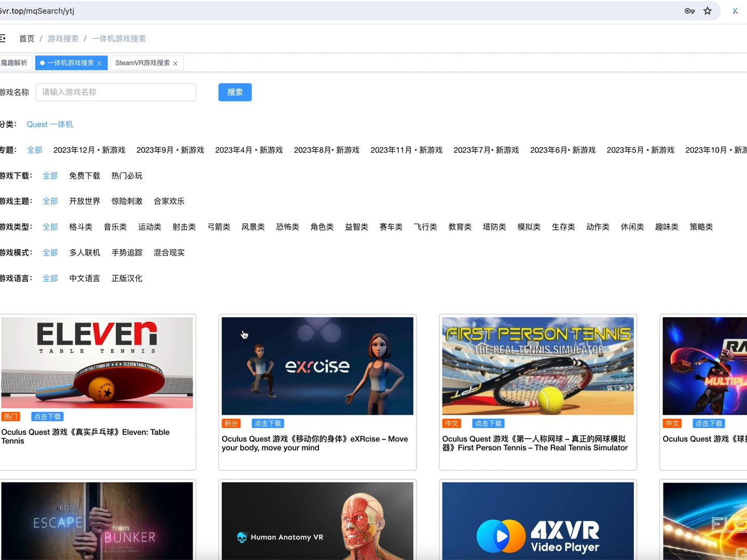Viewport: 747px width, 560px height.
Task: Click 点击下载 under Eleven Table Tennis
Action: click(x=48, y=416)
